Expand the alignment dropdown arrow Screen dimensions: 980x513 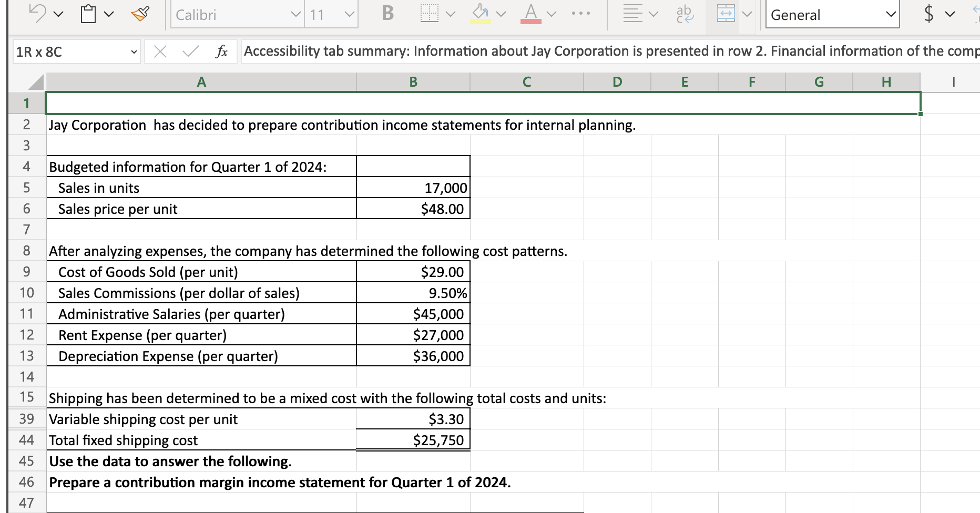[654, 14]
